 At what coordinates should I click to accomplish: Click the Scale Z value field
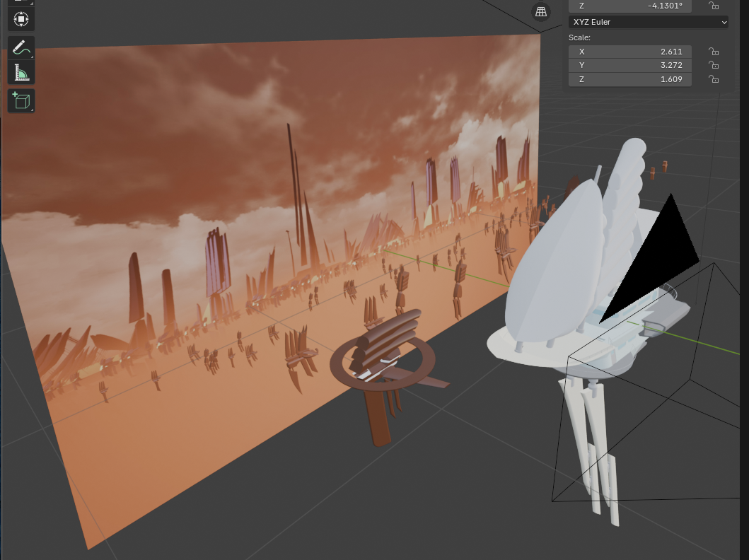pos(629,79)
